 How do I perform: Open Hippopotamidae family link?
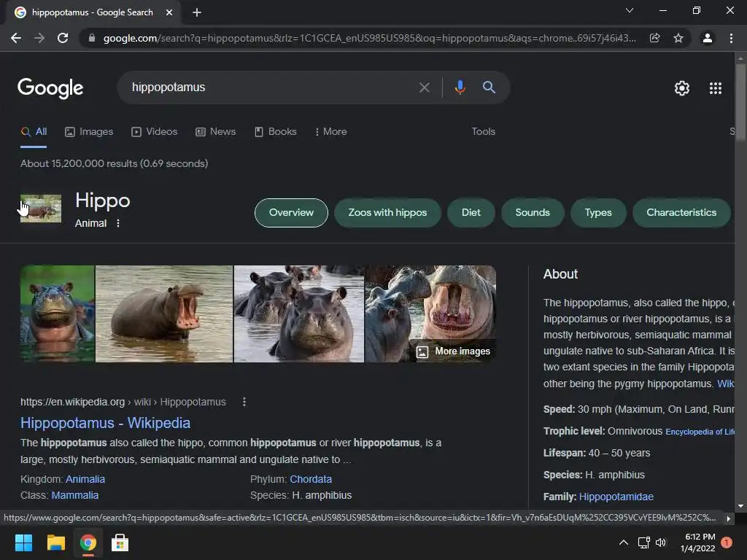[616, 497]
